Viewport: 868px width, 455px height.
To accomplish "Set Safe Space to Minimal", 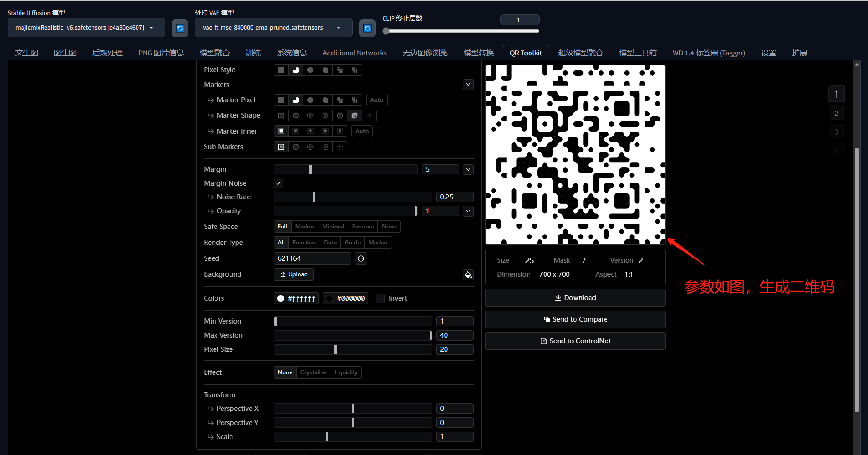I will [333, 227].
